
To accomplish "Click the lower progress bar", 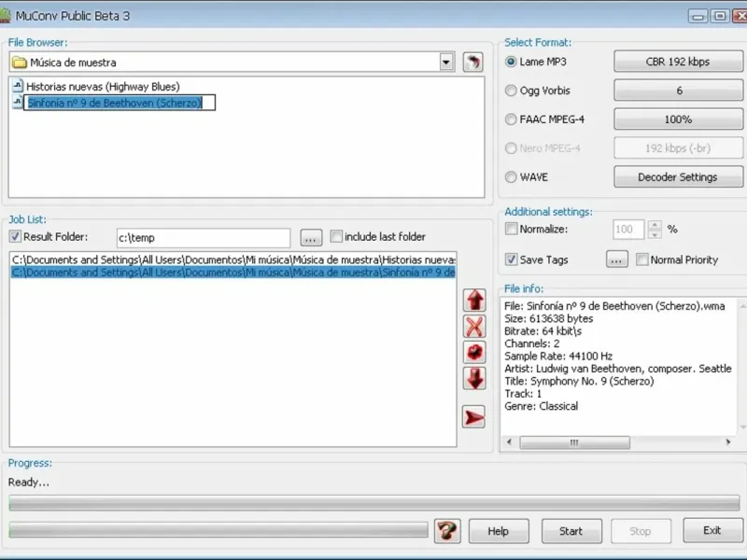I will 218,529.
